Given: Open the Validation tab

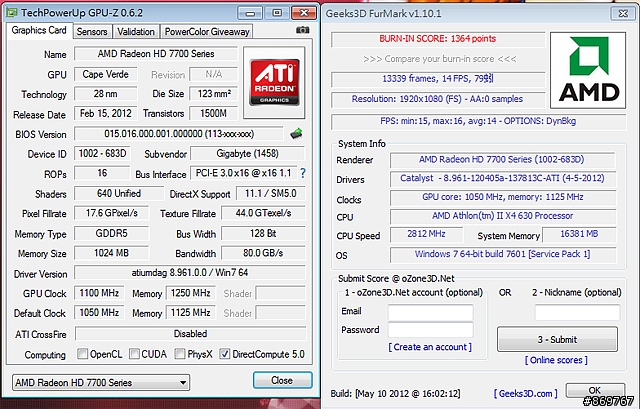Looking at the screenshot, I should (136, 31).
